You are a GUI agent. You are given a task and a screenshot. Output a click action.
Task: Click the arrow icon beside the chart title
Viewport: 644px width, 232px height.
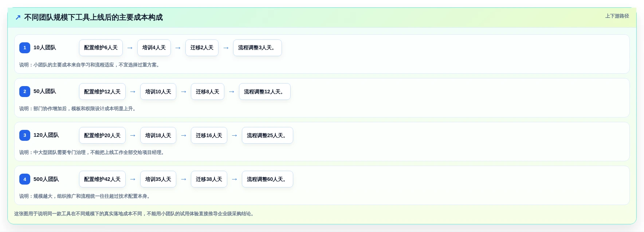pyautogui.click(x=18, y=18)
